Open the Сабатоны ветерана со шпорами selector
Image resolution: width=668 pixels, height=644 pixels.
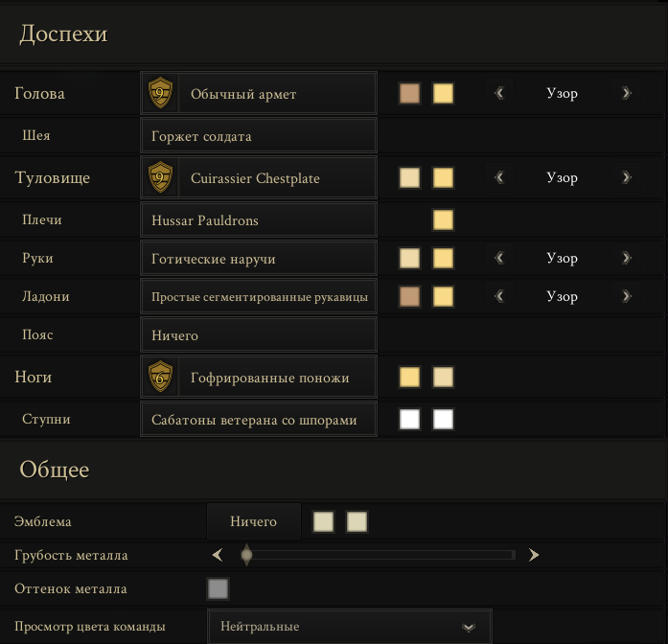click(259, 419)
